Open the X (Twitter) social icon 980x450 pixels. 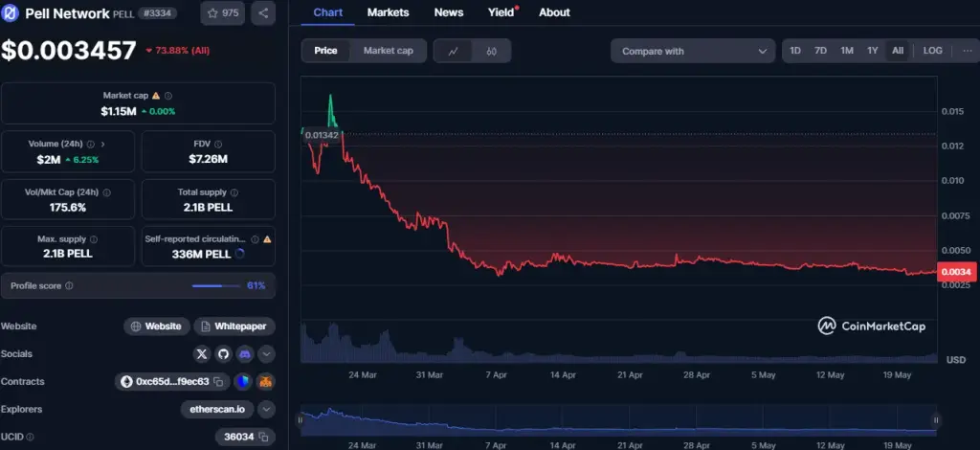(201, 354)
